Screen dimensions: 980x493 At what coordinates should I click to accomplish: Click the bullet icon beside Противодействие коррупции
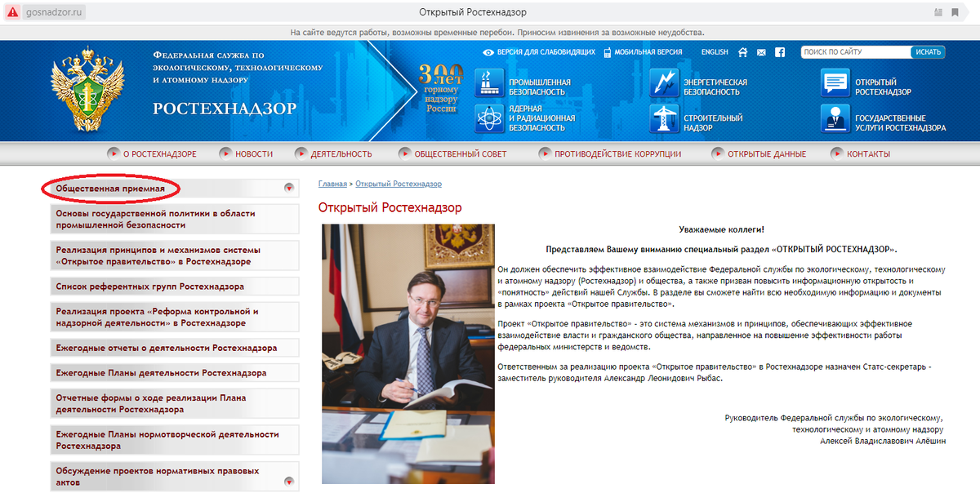(x=545, y=153)
